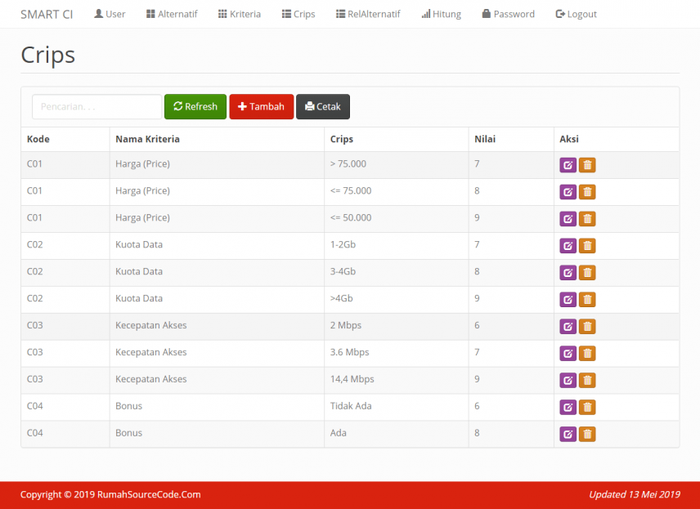Image resolution: width=700 pixels, height=509 pixels.
Task: Click the Cetak print button
Action: [x=323, y=107]
